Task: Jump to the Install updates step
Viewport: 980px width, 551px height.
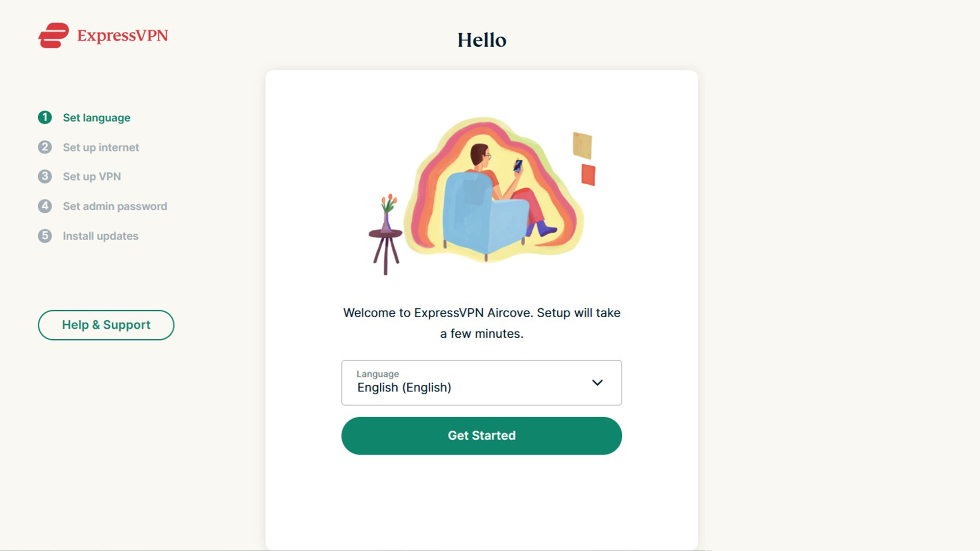Action: [x=100, y=236]
